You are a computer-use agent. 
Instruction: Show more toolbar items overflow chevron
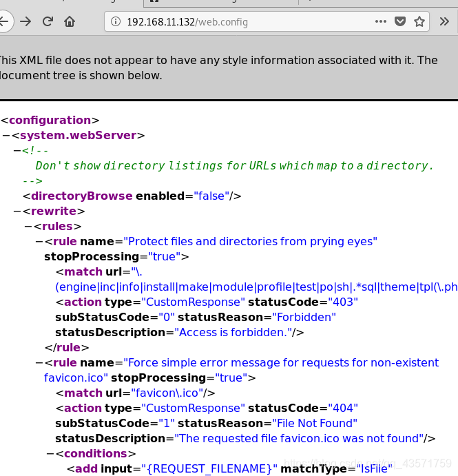[444, 21]
